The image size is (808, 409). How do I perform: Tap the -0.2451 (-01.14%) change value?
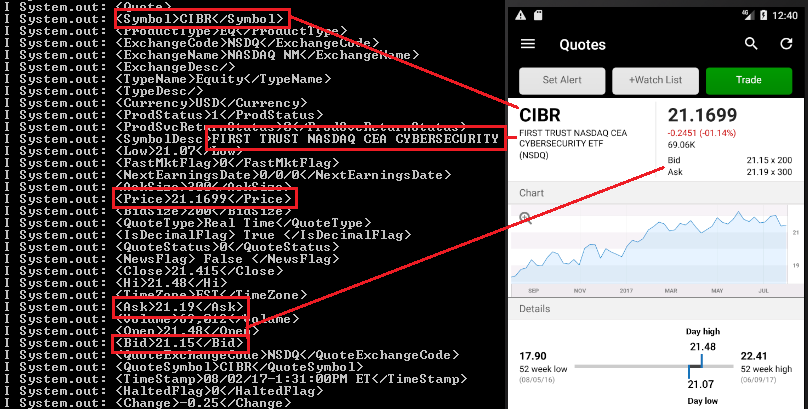tap(700, 133)
